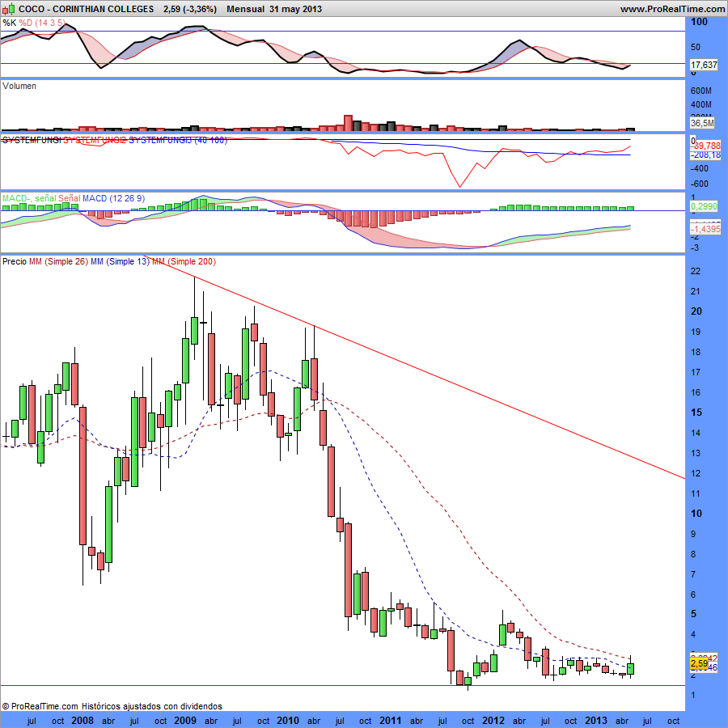Image resolution: width=728 pixels, height=728 pixels.
Task: Click the green horizontal support line
Action: tap(343, 685)
